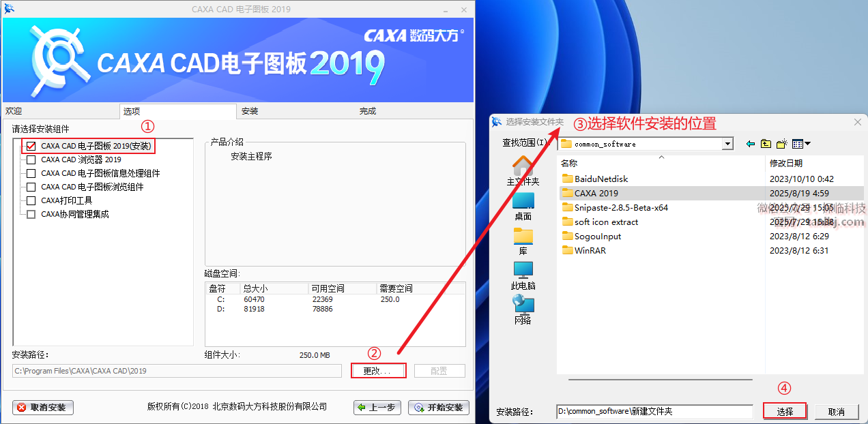Click the create new folder icon
The height and width of the screenshot is (424, 868).
(x=782, y=144)
